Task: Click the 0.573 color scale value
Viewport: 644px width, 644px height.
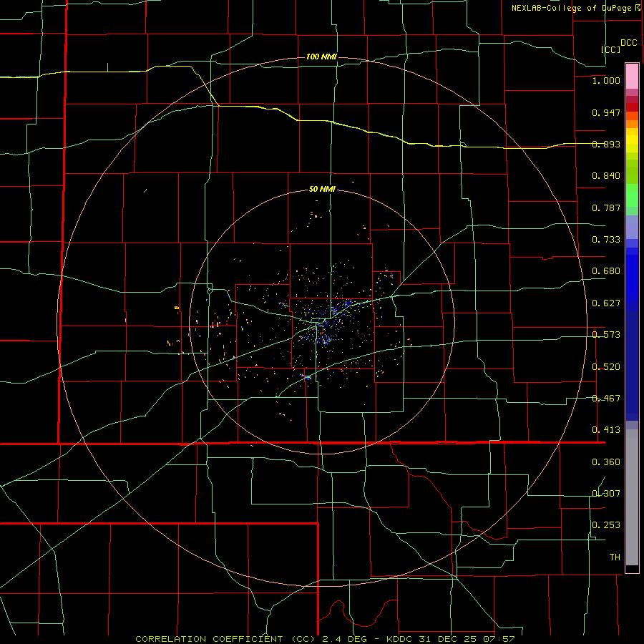Action: coord(606,335)
